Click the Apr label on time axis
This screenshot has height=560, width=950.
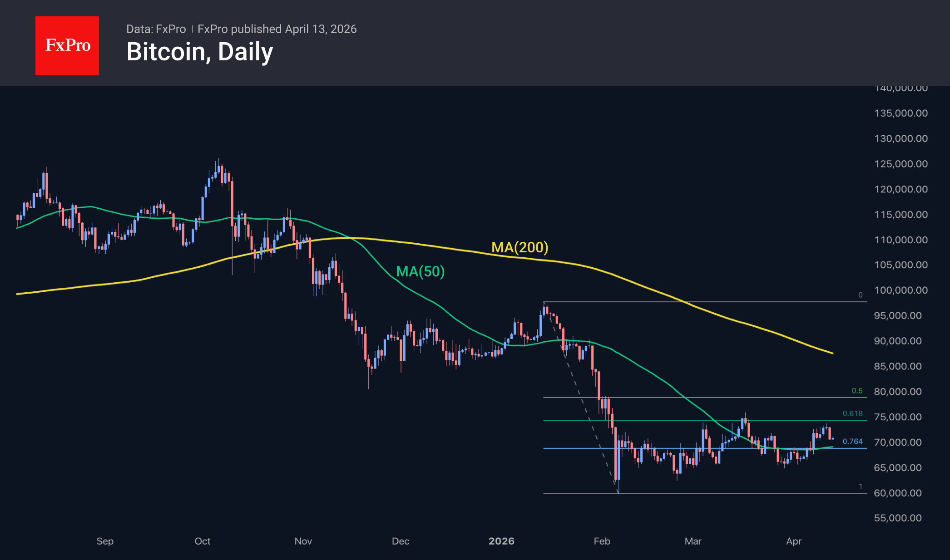click(794, 541)
